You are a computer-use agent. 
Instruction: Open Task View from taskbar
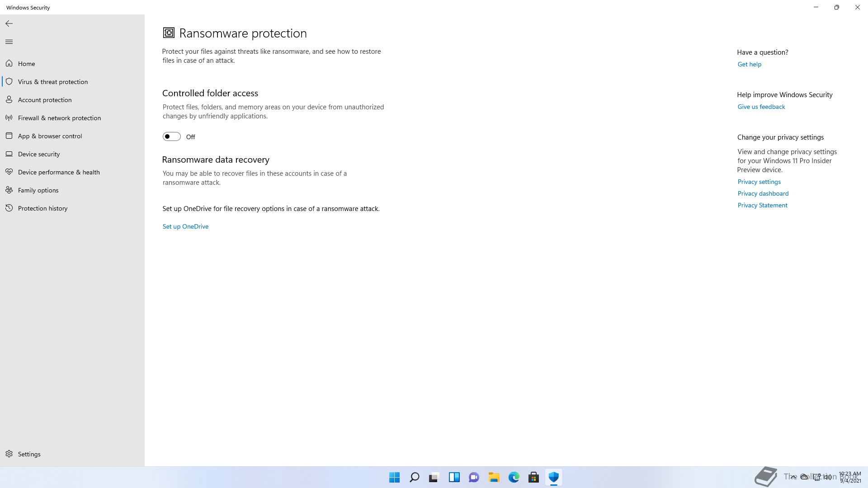434,477
